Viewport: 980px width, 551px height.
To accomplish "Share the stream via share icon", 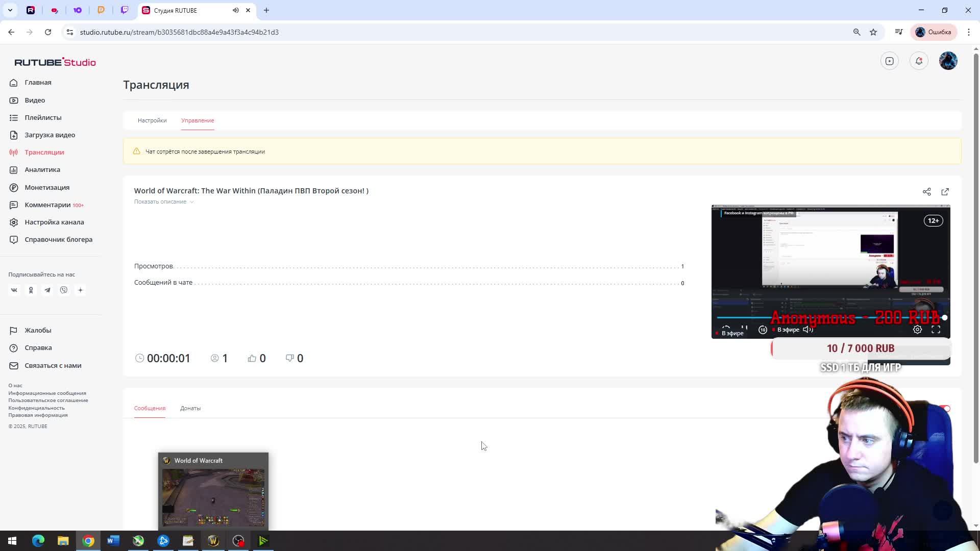I will (x=927, y=192).
